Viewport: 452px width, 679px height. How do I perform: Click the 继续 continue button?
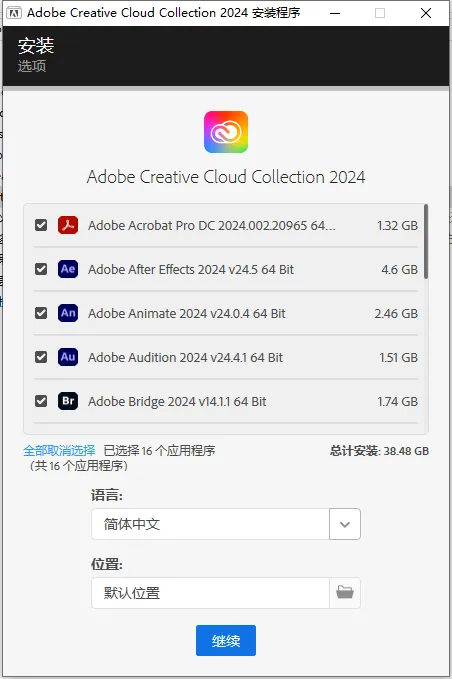coord(226,640)
